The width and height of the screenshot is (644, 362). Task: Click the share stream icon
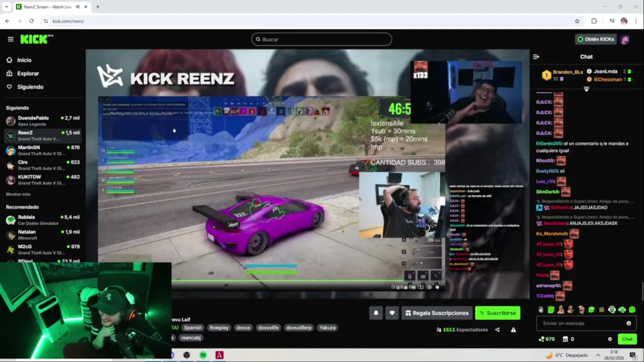(497, 330)
